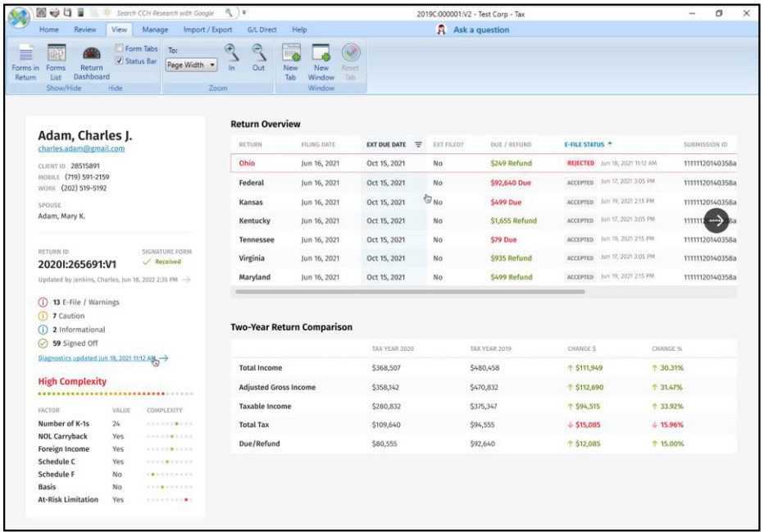
Task: Switch to the Review ribbon tab
Action: coord(84,30)
